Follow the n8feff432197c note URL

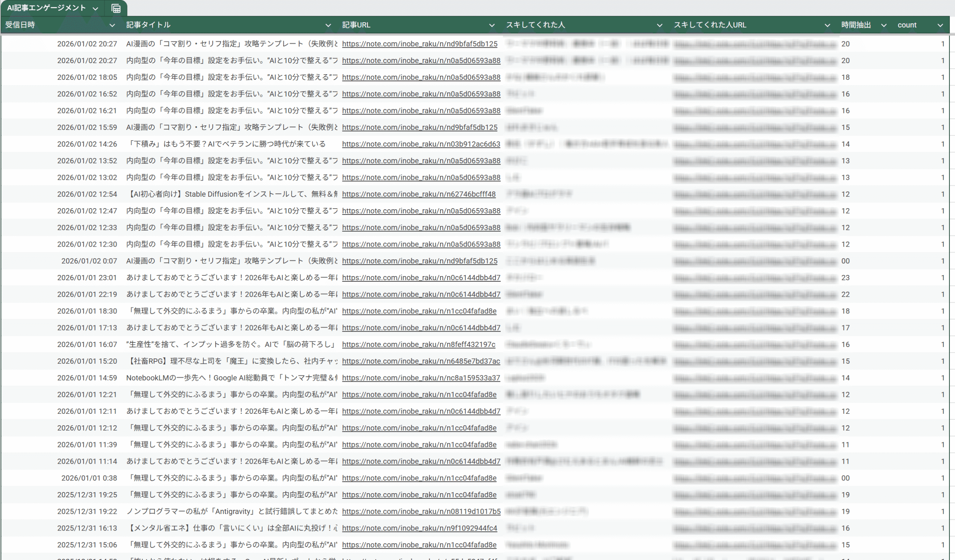[x=419, y=344]
